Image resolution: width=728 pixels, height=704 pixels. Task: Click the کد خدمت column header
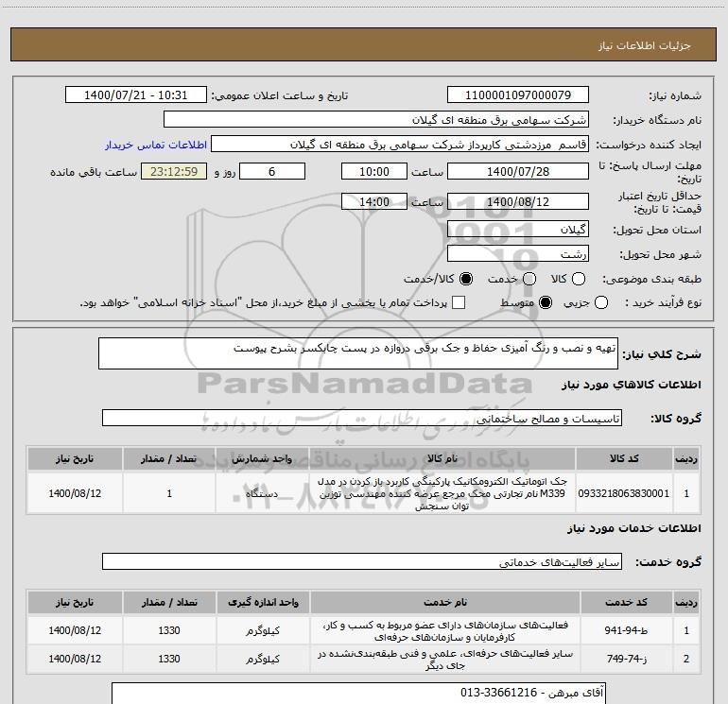626,602
